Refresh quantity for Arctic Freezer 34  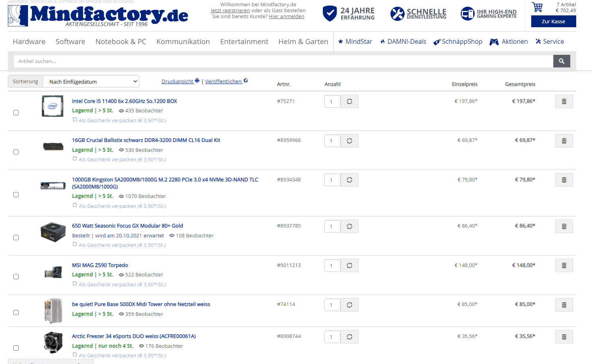[349, 337]
